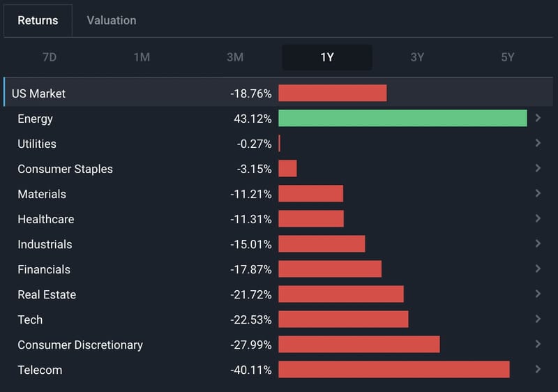The image size is (558, 392).
Task: Switch to the 3M time range
Action: [x=235, y=57]
